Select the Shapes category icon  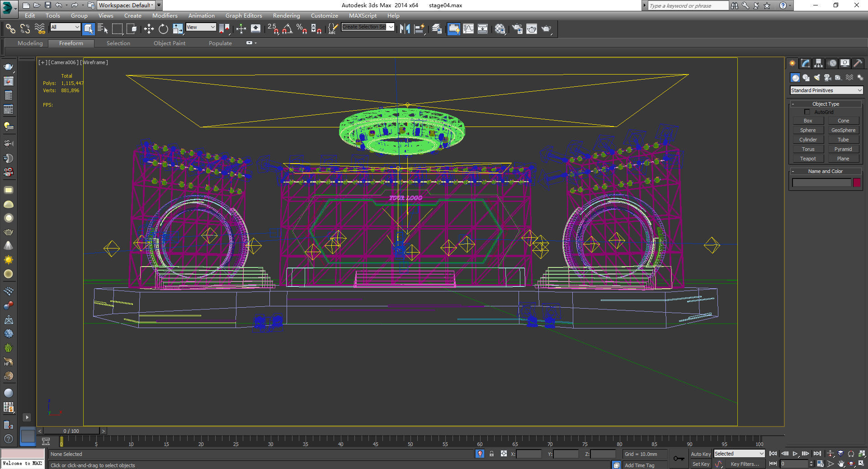pos(806,78)
